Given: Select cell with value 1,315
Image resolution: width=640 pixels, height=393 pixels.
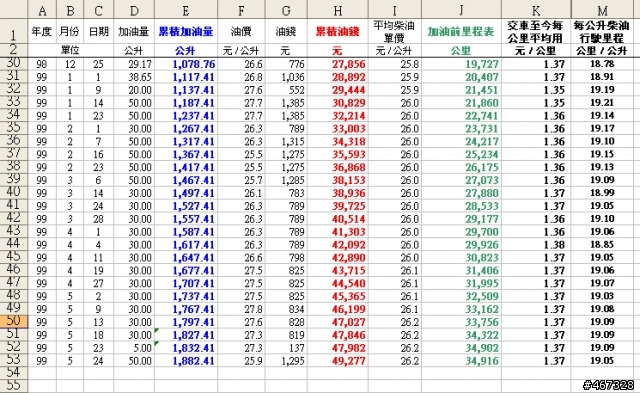Looking at the screenshot, I should point(286,141).
